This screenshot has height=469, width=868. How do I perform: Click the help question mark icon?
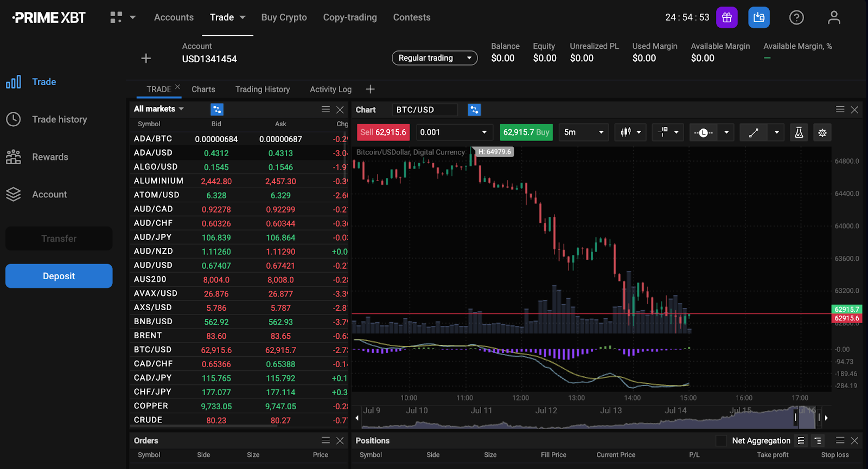[796, 17]
